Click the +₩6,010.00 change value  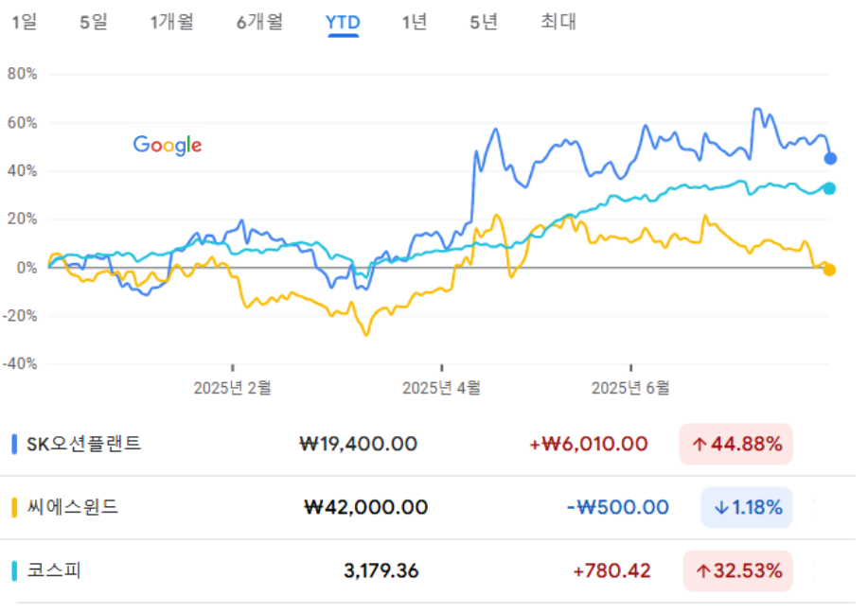point(589,445)
